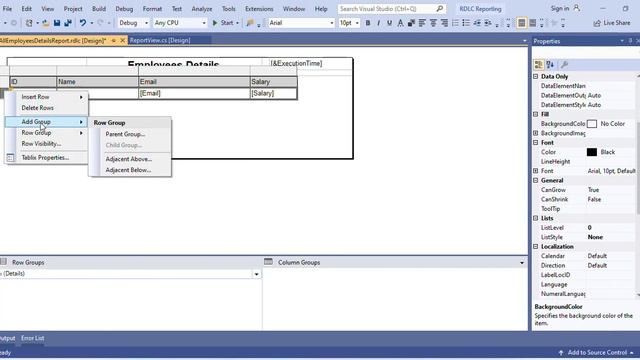Apply numbered list formatting
The height and width of the screenshot is (360, 640).
coord(455,23)
